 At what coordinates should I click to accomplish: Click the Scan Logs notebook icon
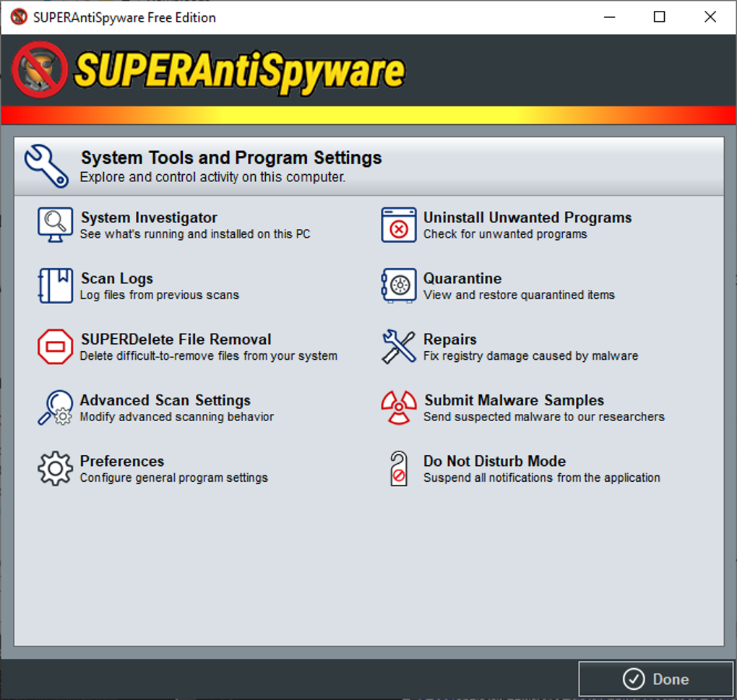point(55,285)
